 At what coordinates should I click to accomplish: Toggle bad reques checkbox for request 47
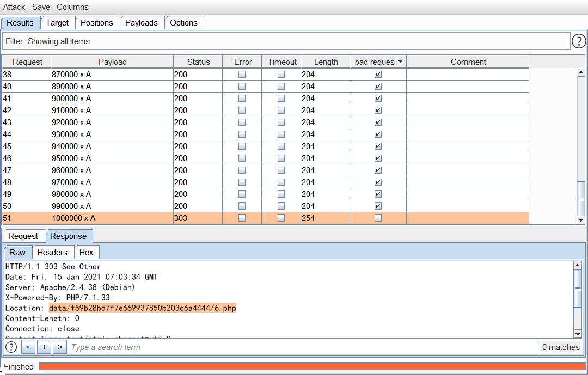[378, 170]
